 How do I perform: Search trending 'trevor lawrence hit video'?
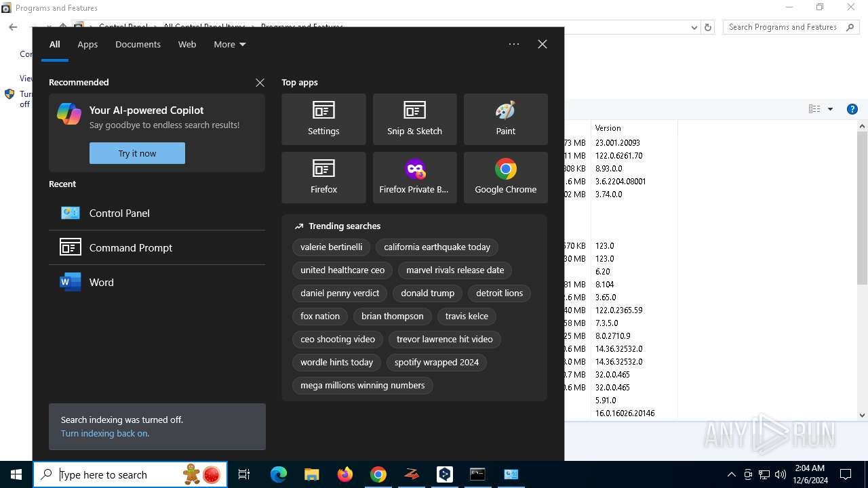(x=444, y=339)
